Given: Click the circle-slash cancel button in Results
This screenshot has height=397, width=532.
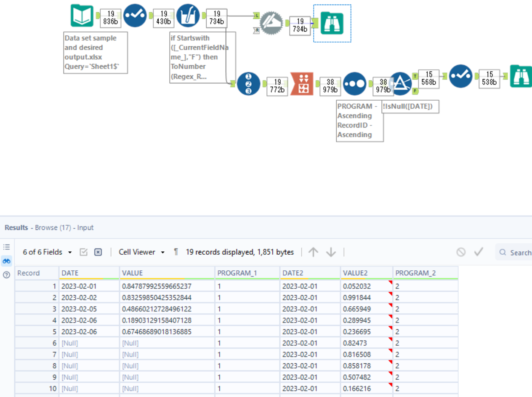Looking at the screenshot, I should click(x=461, y=252).
